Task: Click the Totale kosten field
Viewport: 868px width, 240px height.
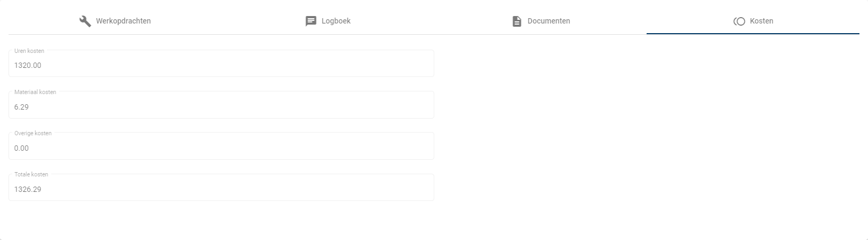Action: click(221, 189)
